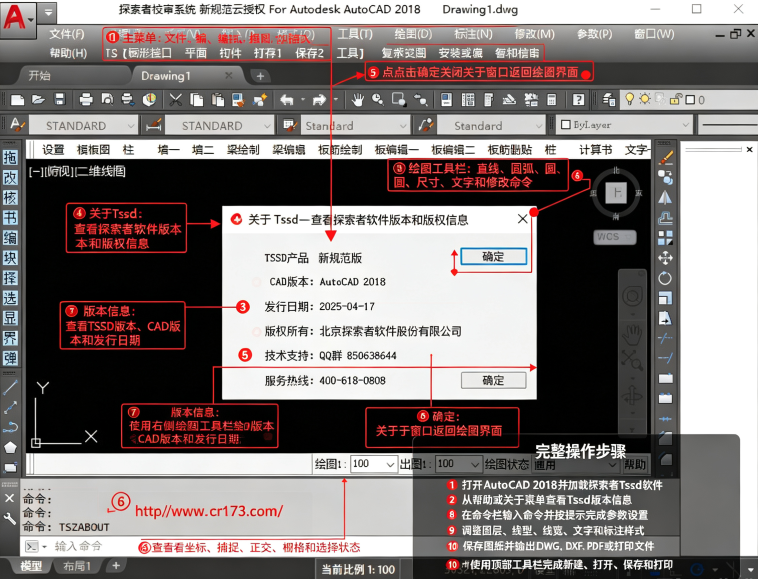Image resolution: width=758 pixels, height=579 pixels.
Task: Click the Open file folder icon
Action: [x=38, y=100]
